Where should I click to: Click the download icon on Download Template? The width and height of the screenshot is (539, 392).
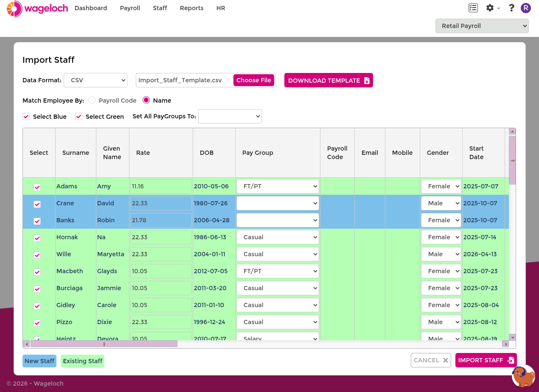(367, 81)
